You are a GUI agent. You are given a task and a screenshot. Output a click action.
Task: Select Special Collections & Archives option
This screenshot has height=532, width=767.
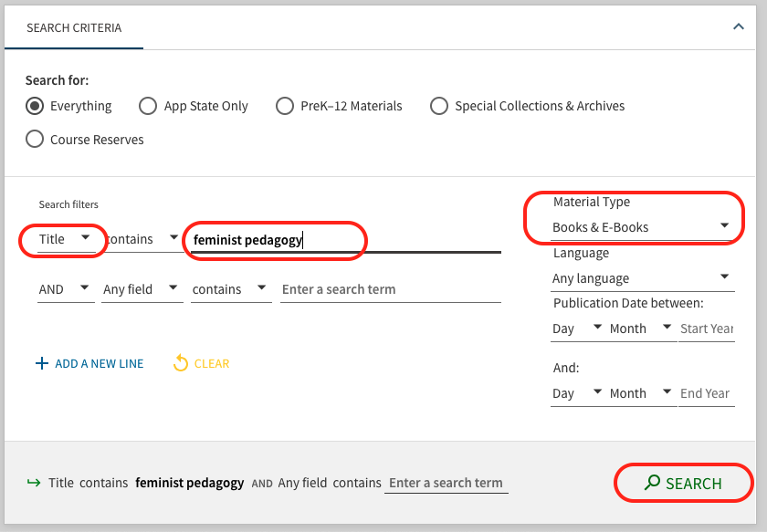(x=439, y=106)
